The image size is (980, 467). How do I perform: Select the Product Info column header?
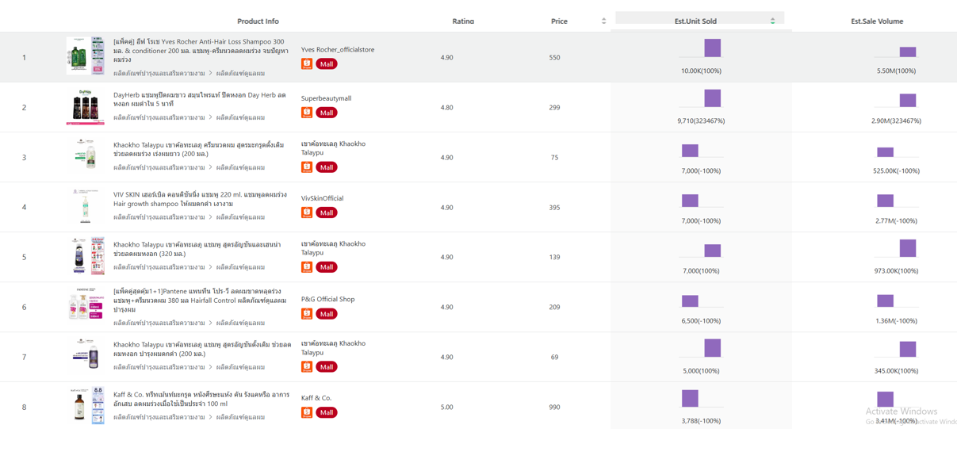tap(258, 21)
